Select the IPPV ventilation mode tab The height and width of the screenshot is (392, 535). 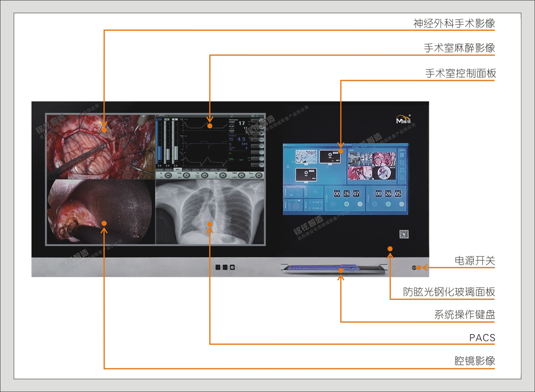178,169
